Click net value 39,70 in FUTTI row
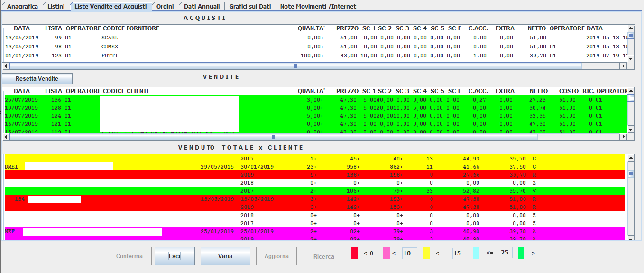This screenshot has height=273, width=644. (538, 56)
